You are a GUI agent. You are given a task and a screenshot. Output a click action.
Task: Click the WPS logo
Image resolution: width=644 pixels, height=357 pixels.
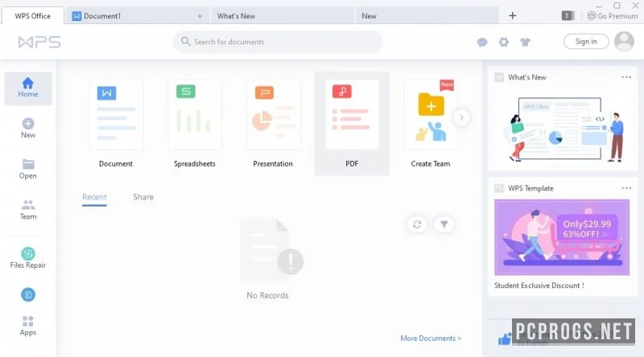click(39, 42)
